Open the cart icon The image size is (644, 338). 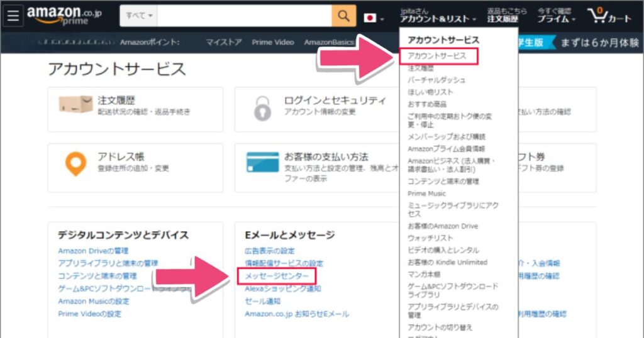pyautogui.click(x=609, y=16)
